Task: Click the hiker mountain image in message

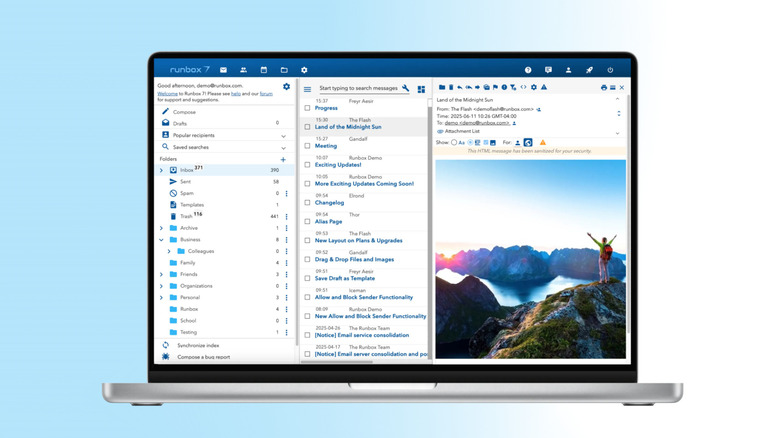Action: point(531,259)
